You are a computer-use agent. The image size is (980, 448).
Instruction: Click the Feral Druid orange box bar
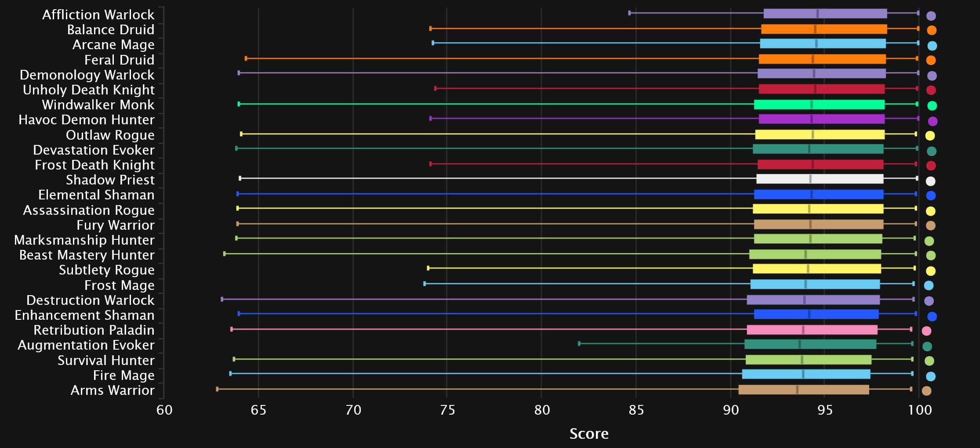[x=822, y=59]
